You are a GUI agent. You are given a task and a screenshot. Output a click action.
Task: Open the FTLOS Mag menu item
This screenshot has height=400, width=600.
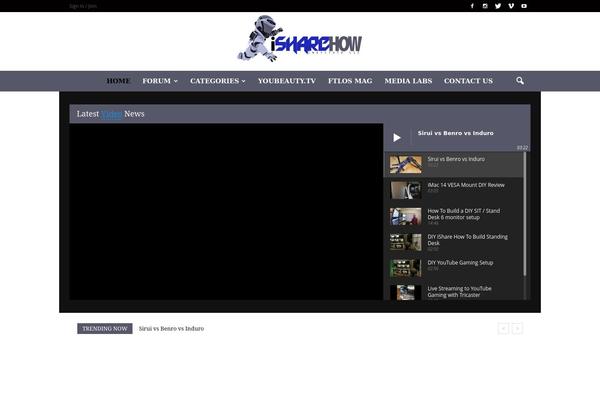point(350,81)
